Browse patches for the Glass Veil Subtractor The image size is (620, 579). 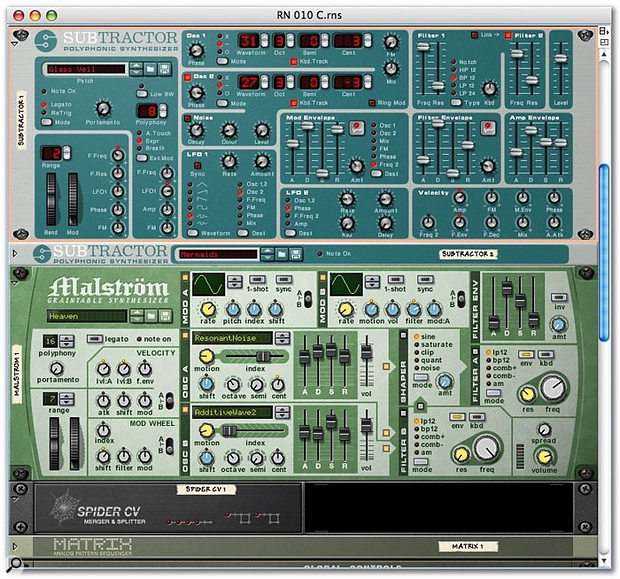pyautogui.click(x=151, y=70)
